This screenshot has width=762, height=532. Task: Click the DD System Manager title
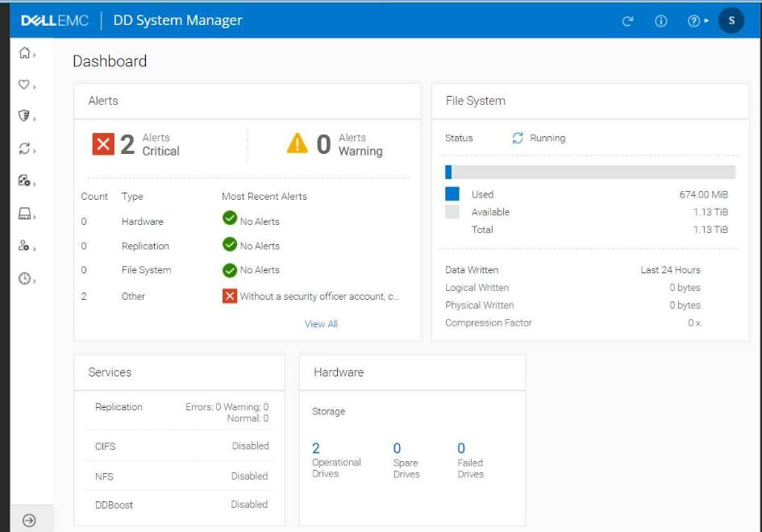click(x=178, y=20)
